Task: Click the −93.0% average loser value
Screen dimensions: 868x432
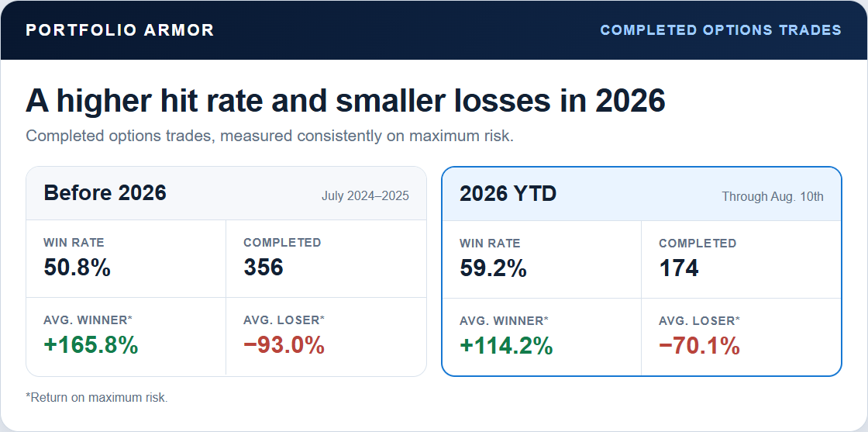Action: (284, 345)
